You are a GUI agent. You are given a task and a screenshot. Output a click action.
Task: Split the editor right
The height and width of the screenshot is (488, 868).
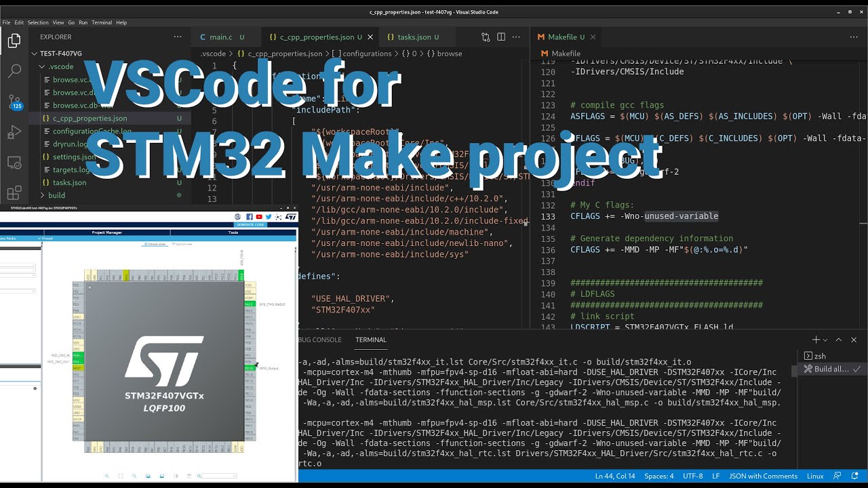coord(501,37)
